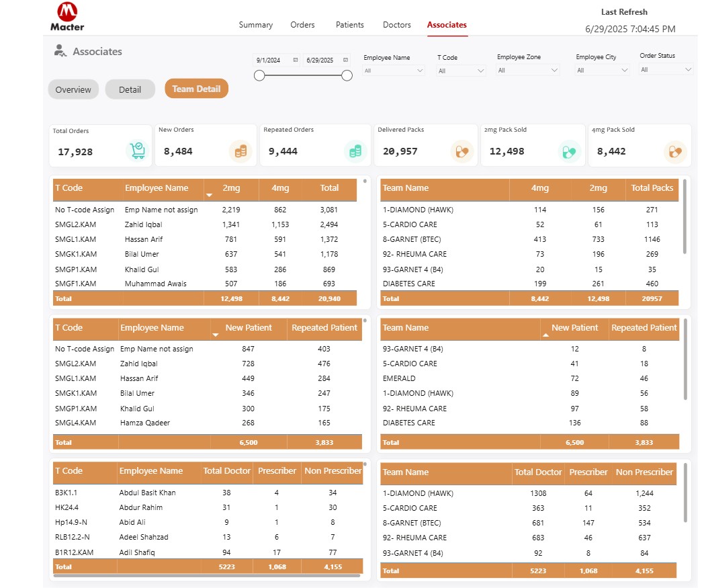The width and height of the screenshot is (704, 588).
Task: Click the Repeated Orders coins icon
Action: pyautogui.click(x=355, y=151)
